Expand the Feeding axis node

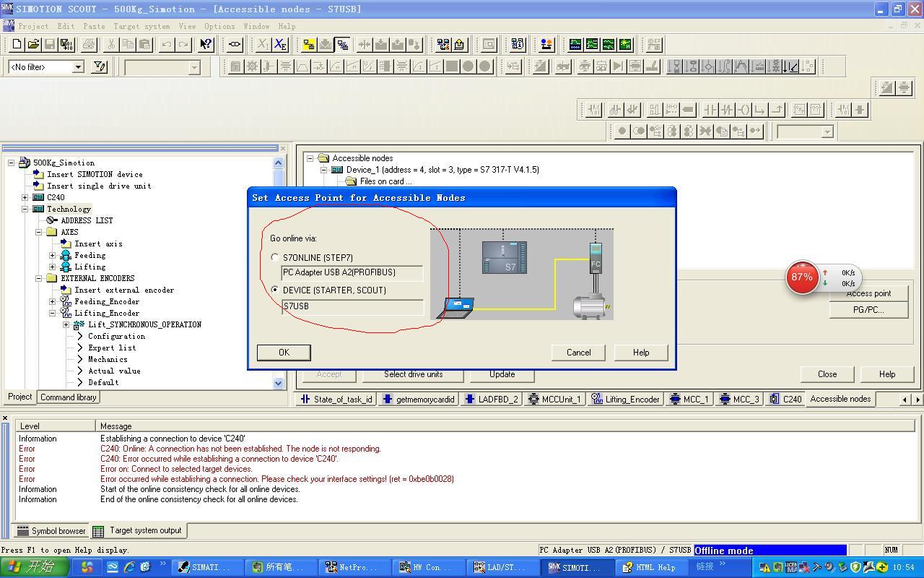(53, 255)
